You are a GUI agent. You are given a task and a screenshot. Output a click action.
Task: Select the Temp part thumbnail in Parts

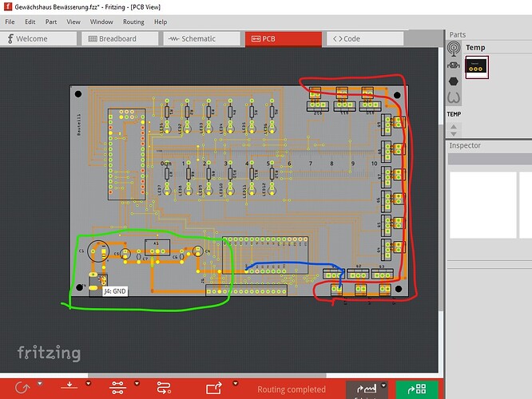pos(477,67)
